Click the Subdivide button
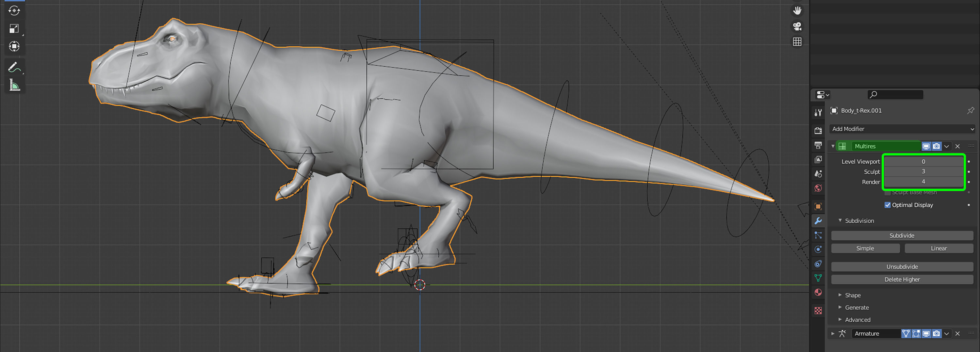Viewport: 980px width, 352px height. 902,236
